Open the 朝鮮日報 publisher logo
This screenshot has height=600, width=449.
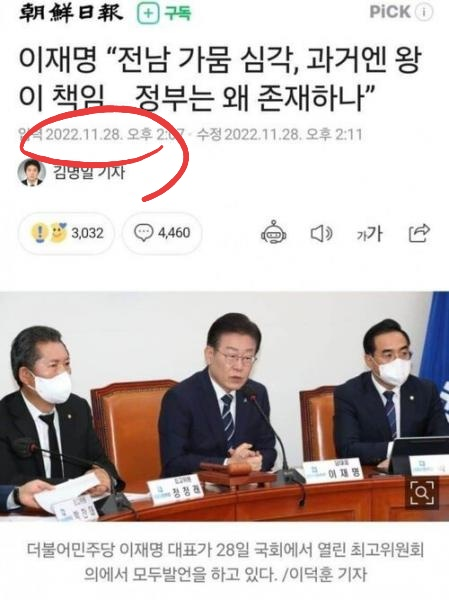pyautogui.click(x=71, y=13)
